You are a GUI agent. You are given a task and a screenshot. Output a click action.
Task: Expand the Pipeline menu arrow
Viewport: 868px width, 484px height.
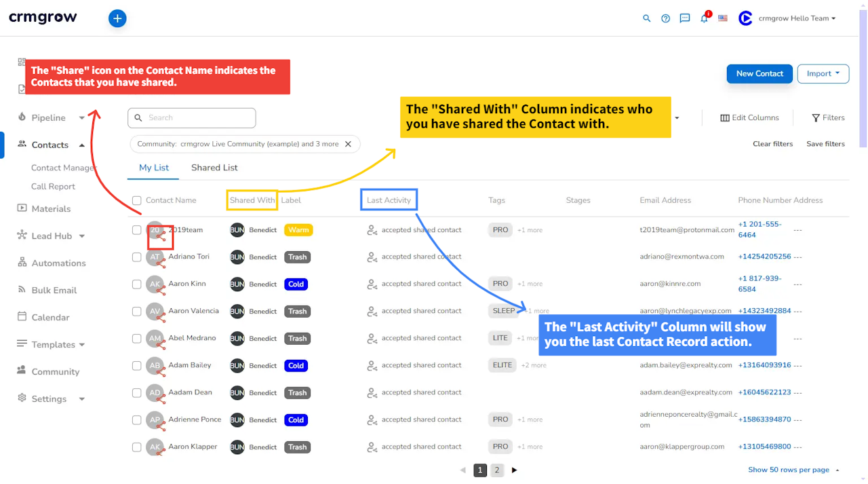[x=82, y=118]
